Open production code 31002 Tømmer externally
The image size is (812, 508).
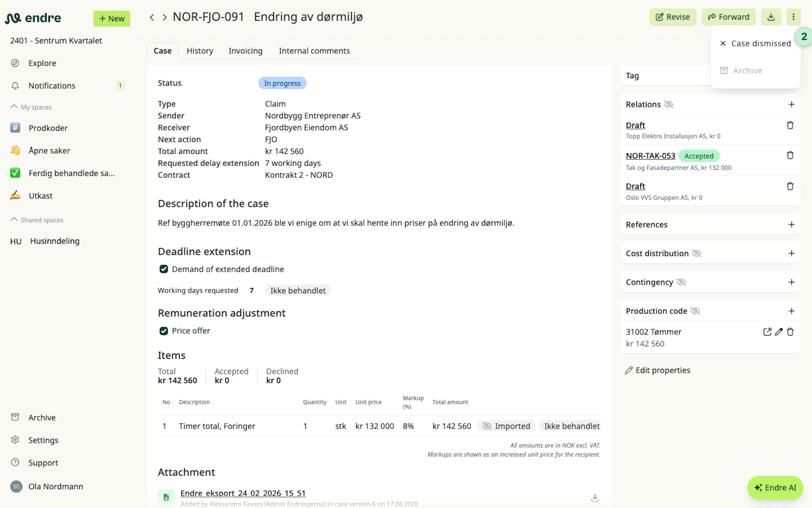(x=767, y=332)
